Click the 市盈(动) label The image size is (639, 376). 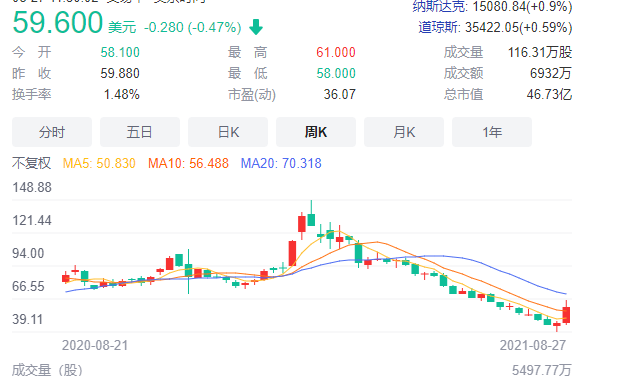[x=252, y=95]
